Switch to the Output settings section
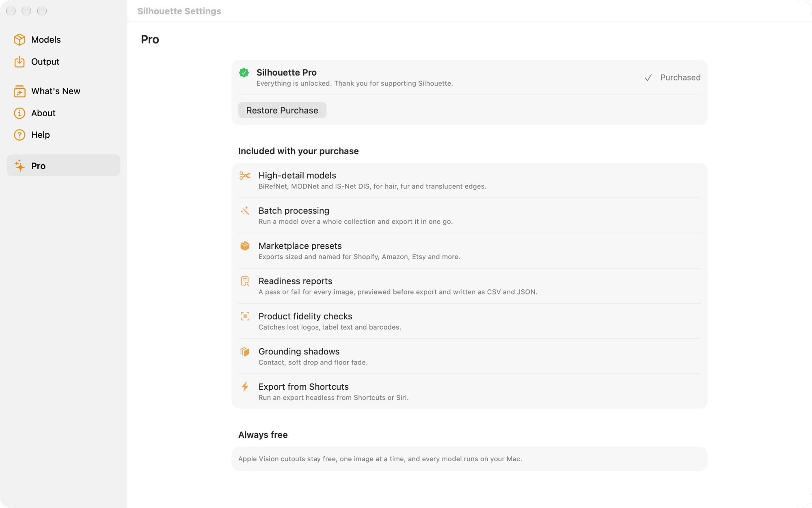 click(64, 62)
